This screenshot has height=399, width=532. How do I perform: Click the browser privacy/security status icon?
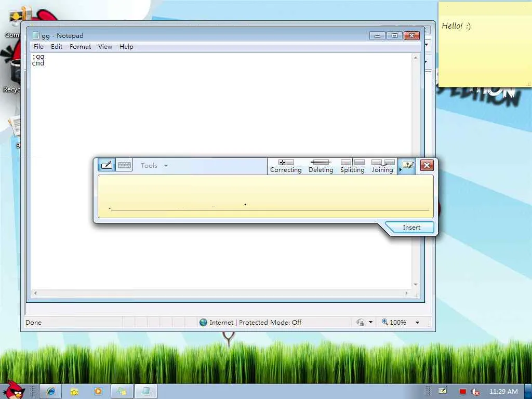[x=361, y=322]
